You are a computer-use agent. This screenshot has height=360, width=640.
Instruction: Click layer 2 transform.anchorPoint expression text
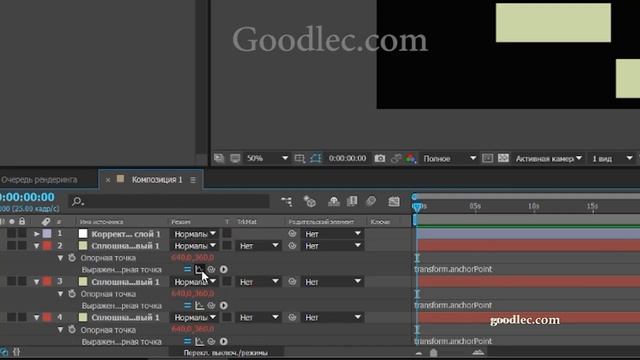pos(453,269)
